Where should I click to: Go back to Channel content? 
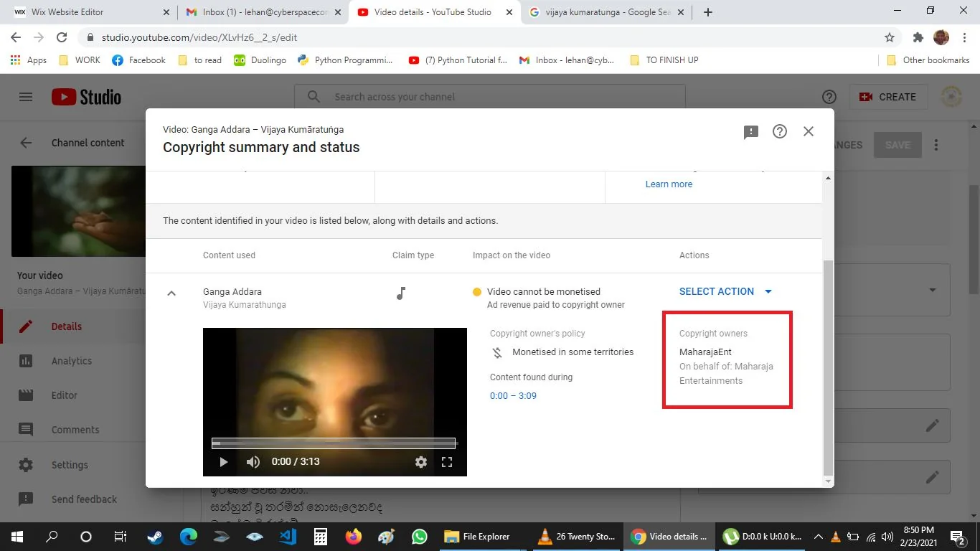point(26,143)
